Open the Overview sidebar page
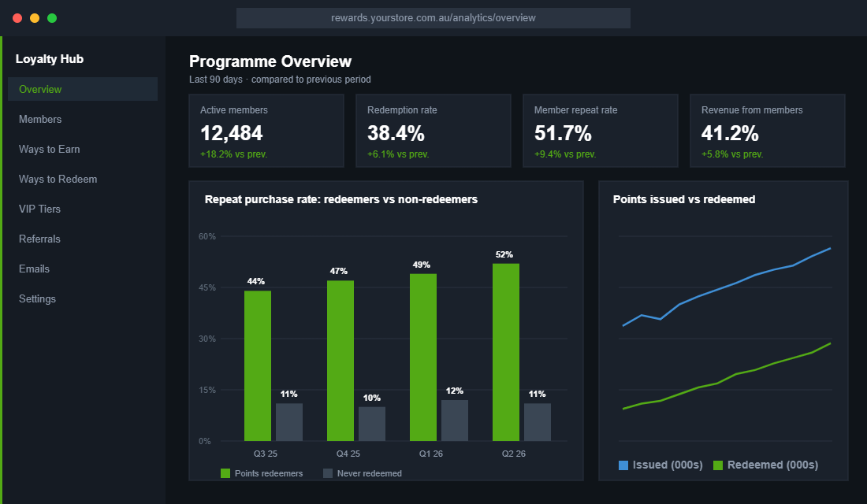 point(83,89)
